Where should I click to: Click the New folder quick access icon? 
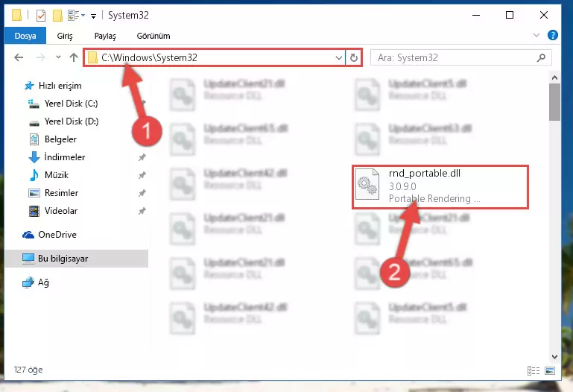pos(57,16)
